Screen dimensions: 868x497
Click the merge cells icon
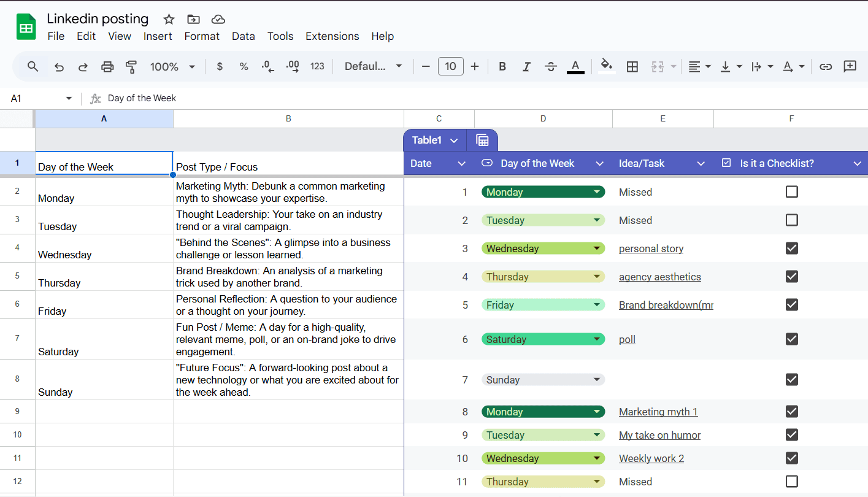coord(658,66)
